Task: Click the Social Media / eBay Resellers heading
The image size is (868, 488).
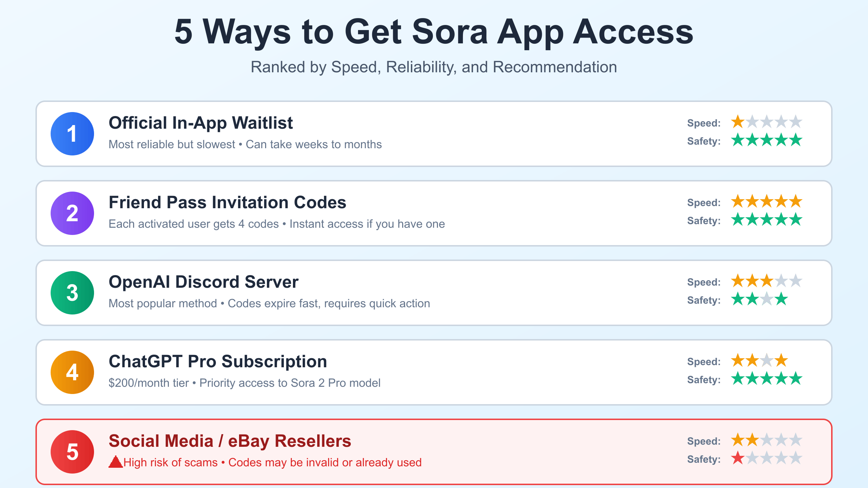Action: (x=230, y=441)
